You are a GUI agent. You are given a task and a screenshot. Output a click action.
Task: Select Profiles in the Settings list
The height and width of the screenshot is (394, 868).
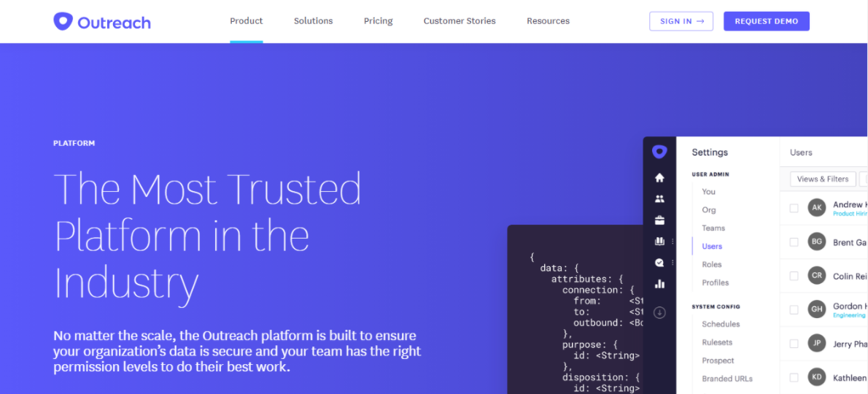(x=716, y=283)
